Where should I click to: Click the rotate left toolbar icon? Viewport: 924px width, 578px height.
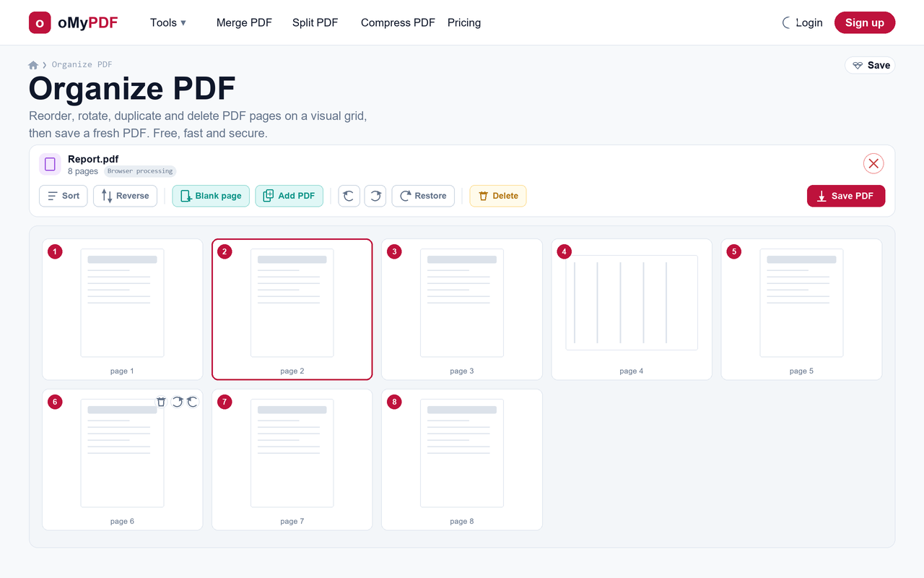349,196
